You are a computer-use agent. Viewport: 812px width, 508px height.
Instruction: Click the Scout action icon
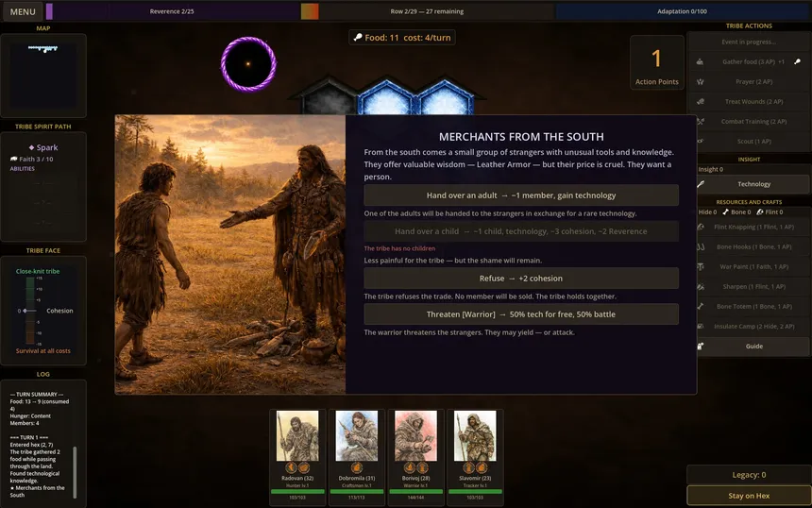[x=700, y=141]
